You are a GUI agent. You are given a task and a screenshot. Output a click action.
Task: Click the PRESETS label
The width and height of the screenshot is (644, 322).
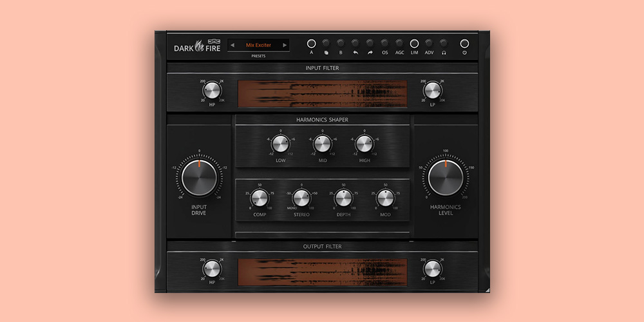(x=258, y=56)
